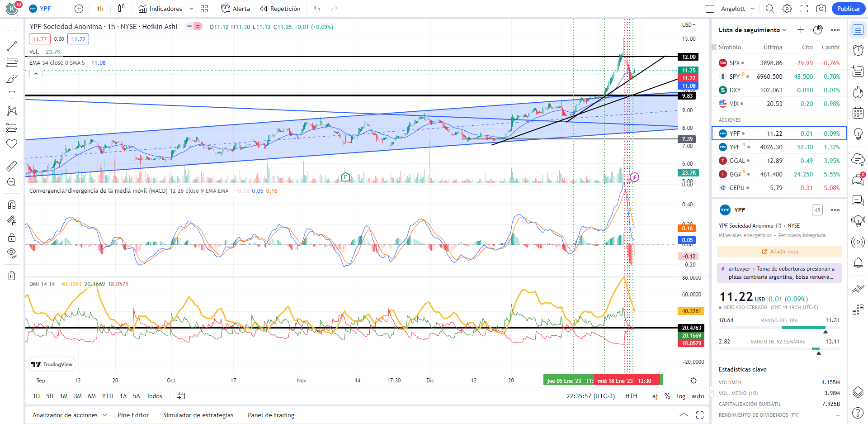Click the blue 11.08 EMA price label
The image size is (868, 424).
(689, 86)
